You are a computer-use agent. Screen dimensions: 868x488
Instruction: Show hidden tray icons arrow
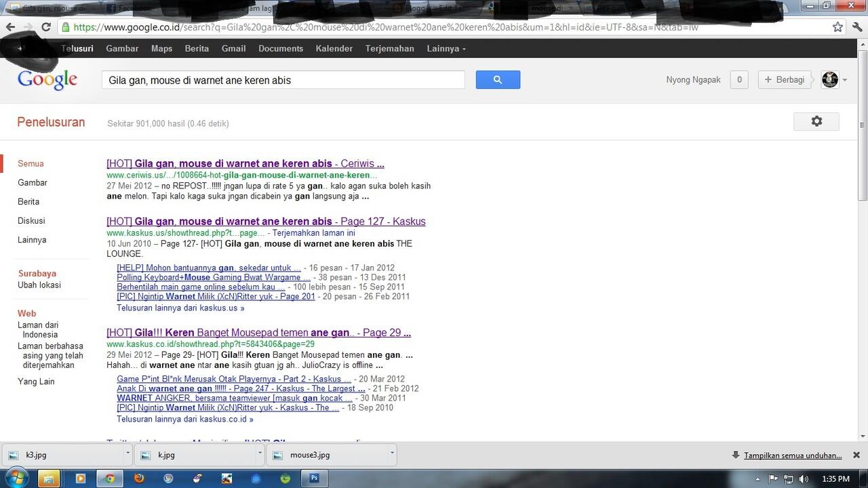click(x=758, y=479)
